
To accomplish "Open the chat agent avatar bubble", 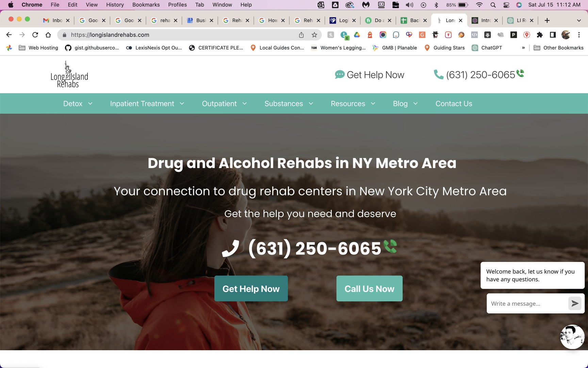I will pyautogui.click(x=572, y=337).
